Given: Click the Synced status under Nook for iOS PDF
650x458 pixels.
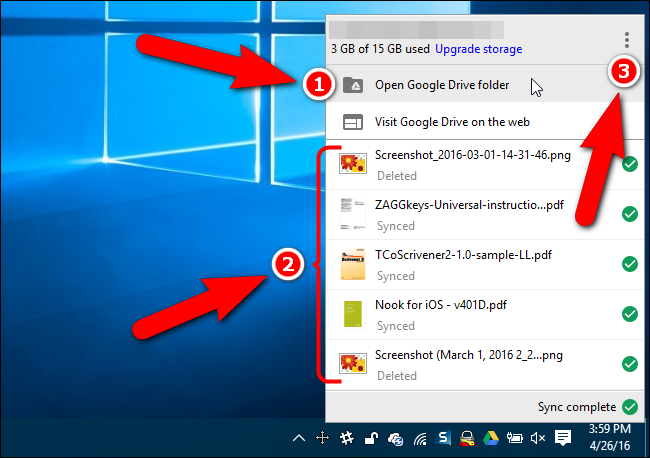Looking at the screenshot, I should click(396, 326).
